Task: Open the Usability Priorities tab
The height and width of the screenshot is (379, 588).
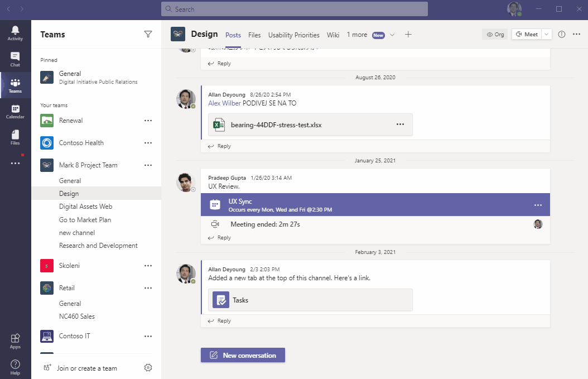Action: [x=293, y=35]
